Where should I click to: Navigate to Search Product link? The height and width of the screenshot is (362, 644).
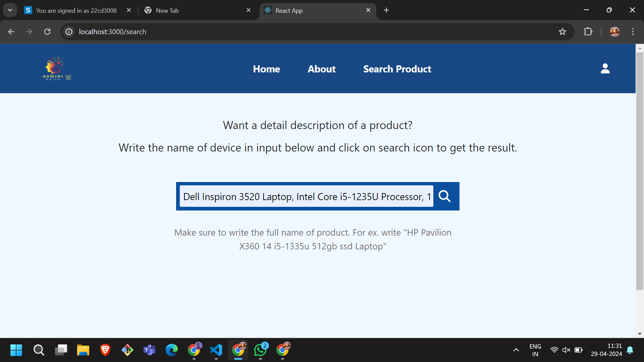pyautogui.click(x=397, y=69)
